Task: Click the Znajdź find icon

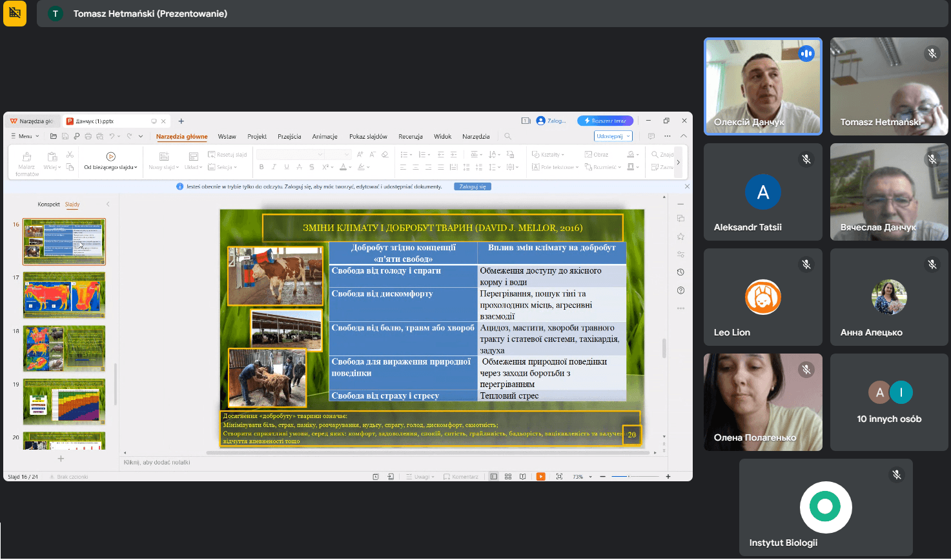Action: click(655, 154)
